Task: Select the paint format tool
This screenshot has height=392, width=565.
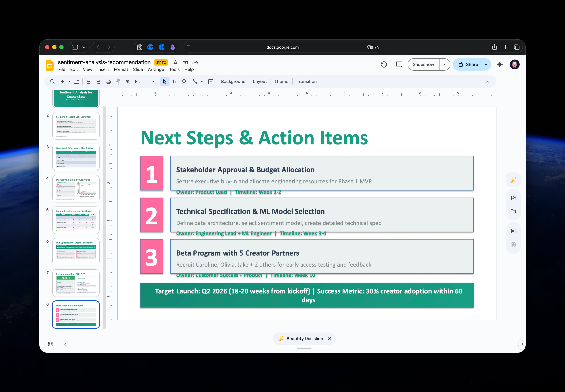Action: pyautogui.click(x=118, y=82)
